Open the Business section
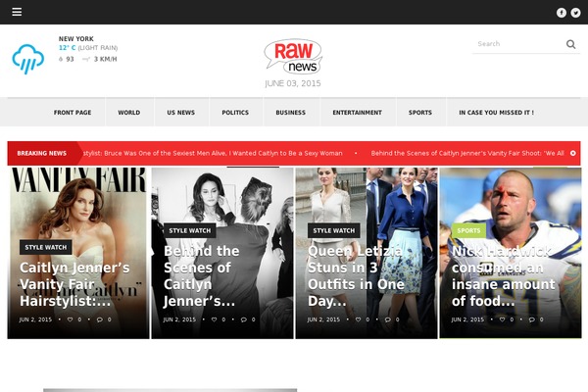Screen dimensions: 588x392 pyautogui.click(x=291, y=113)
